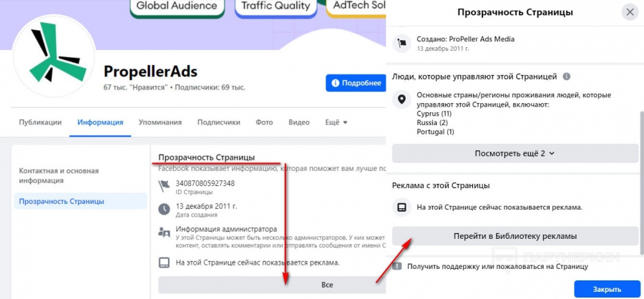Click the ad screen icon in dialog
The width and height of the screenshot is (644, 299).
tap(401, 207)
